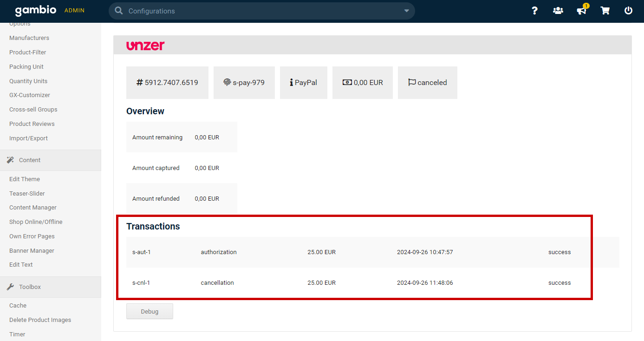Click the Transactions heading

(x=153, y=227)
